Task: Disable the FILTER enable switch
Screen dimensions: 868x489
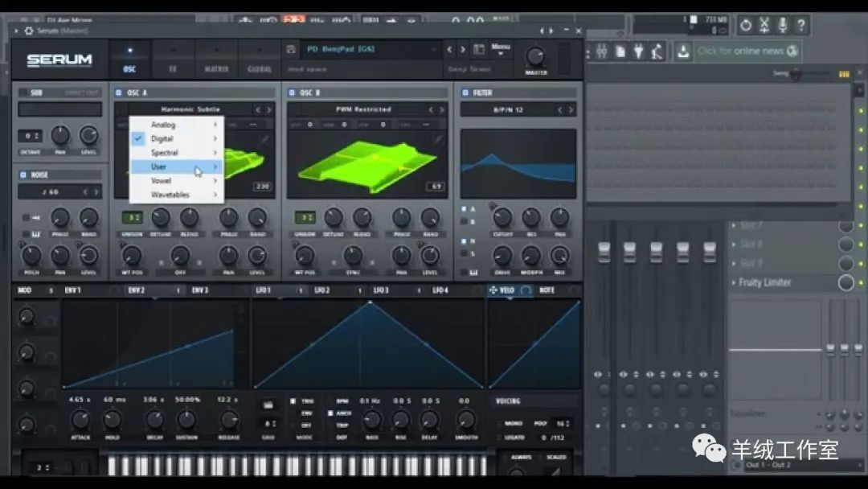Action: 466,93
